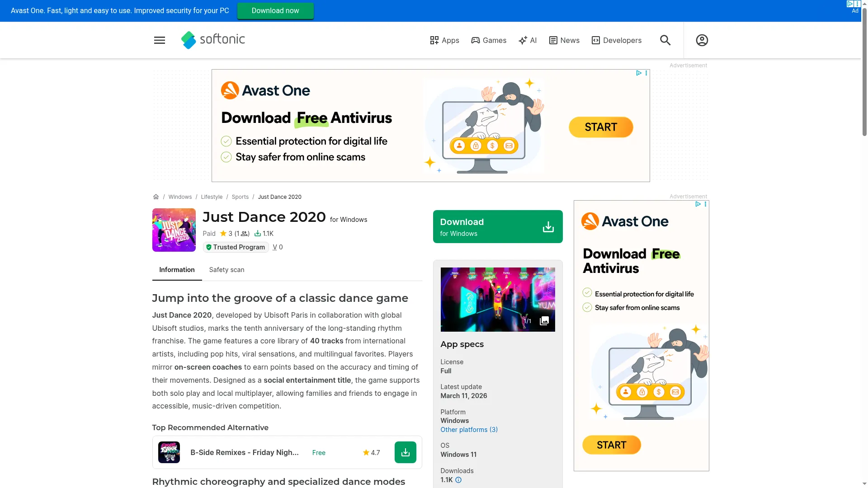The width and height of the screenshot is (868, 488).
Task: Click the 1.1K downloads count in header
Action: pyautogui.click(x=264, y=234)
